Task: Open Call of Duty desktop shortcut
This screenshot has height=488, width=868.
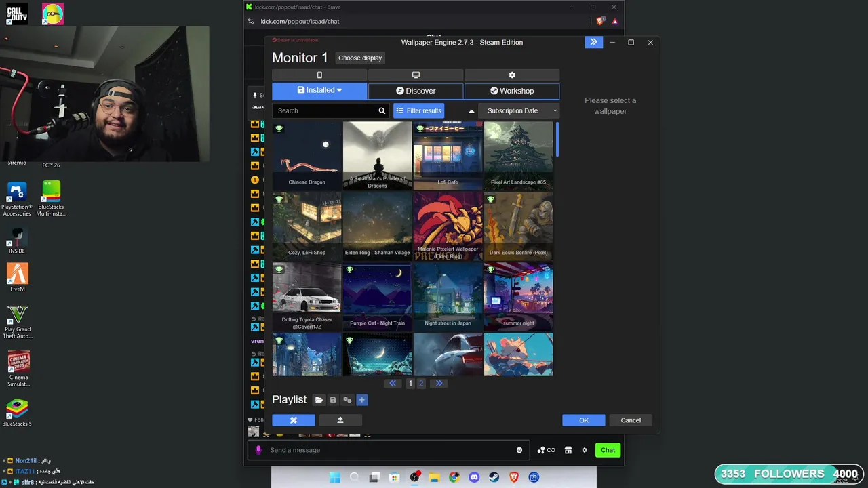Action: click(x=17, y=14)
